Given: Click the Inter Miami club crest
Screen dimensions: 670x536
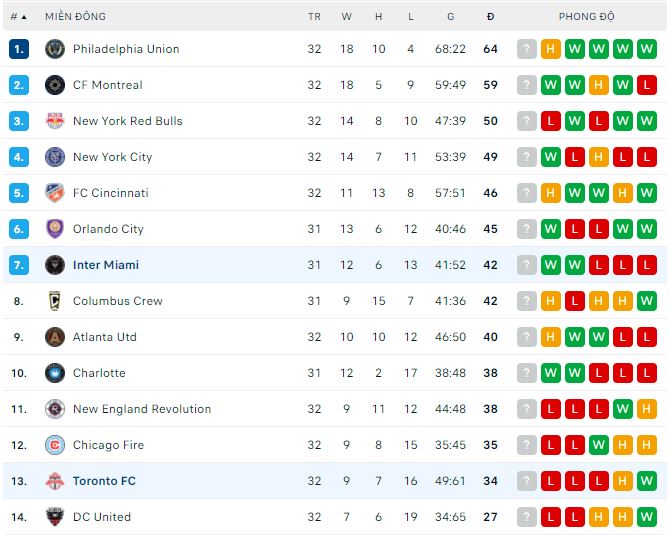Looking at the screenshot, I should click(55, 265).
